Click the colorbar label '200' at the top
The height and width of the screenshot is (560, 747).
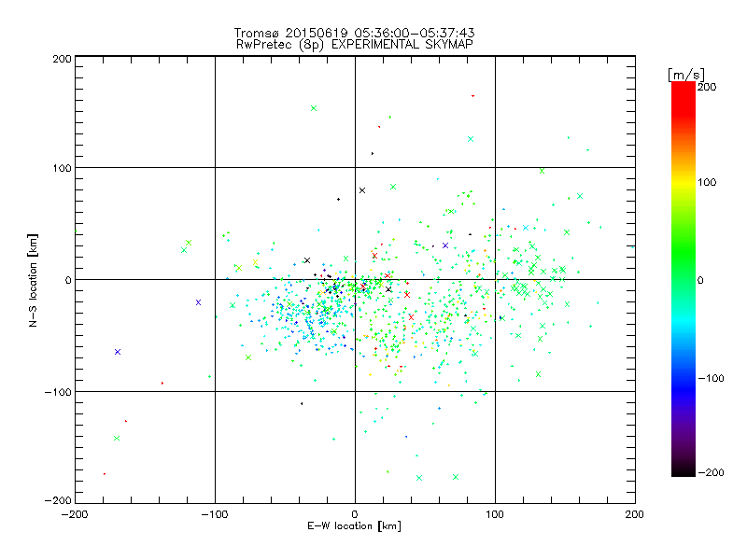click(707, 87)
